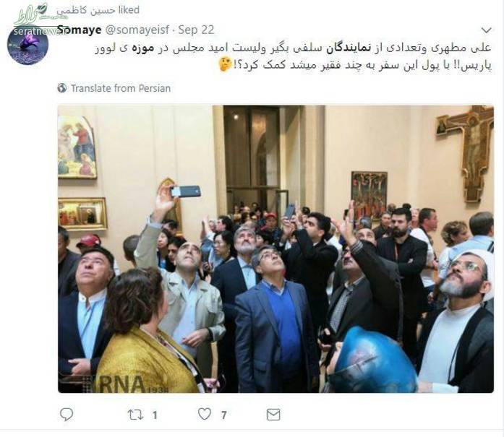Open the tweet options chevron menu
Viewport: 504px width, 437px height.
487,30
